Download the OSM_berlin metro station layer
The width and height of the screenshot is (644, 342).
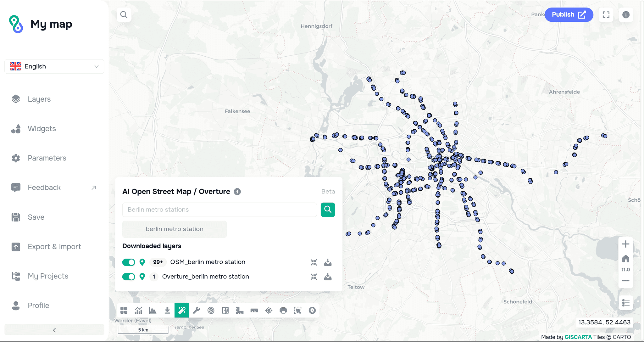(328, 262)
